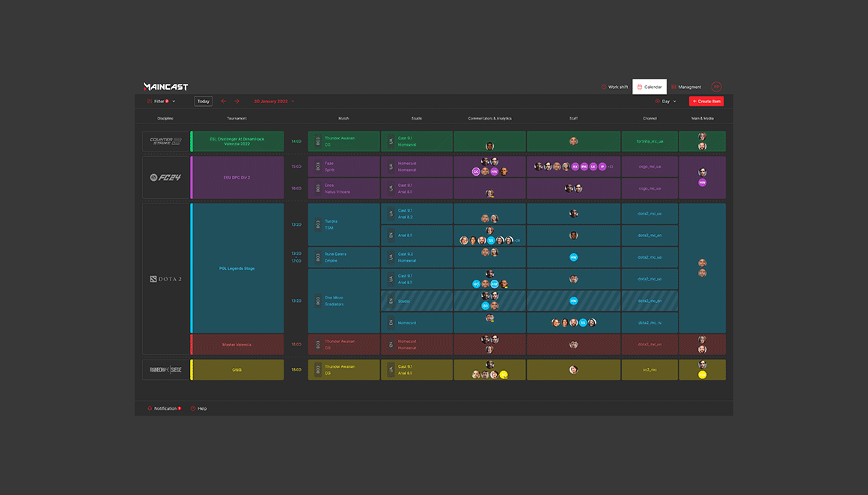868x495 pixels.
Task: Go to next day with right arrow
Action: click(236, 101)
